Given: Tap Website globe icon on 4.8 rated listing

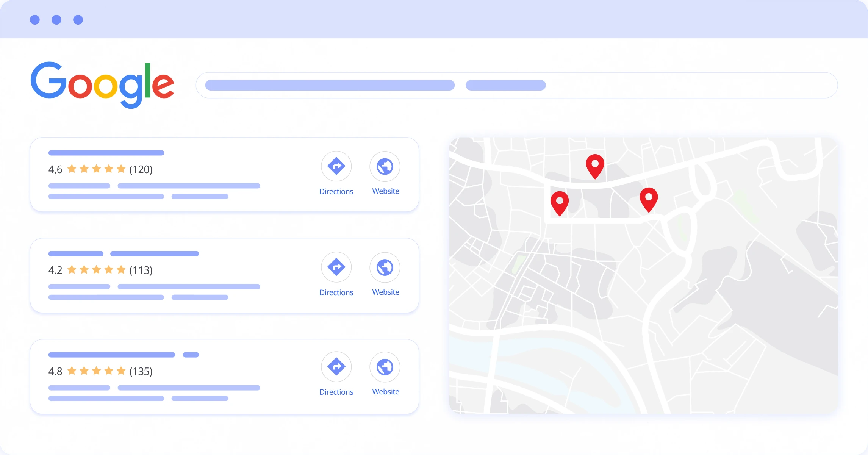Looking at the screenshot, I should point(385,367).
